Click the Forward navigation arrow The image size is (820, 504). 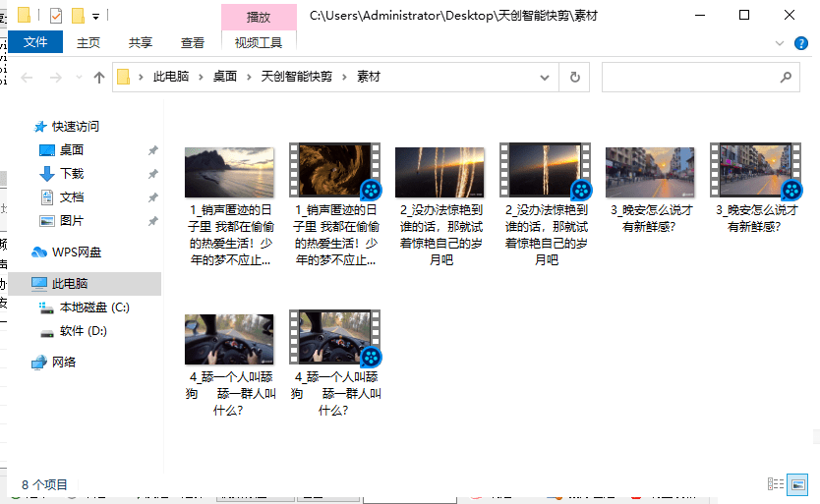pyautogui.click(x=55, y=78)
